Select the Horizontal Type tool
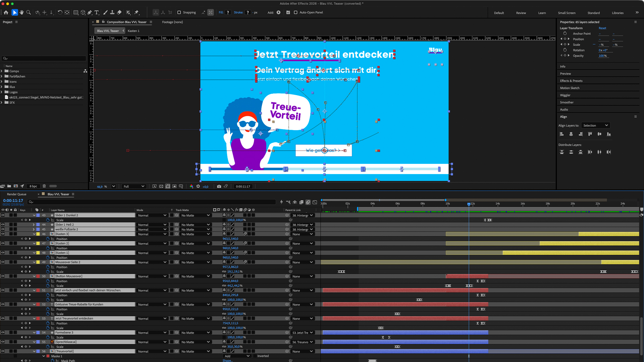The height and width of the screenshot is (362, 644). 97,12
